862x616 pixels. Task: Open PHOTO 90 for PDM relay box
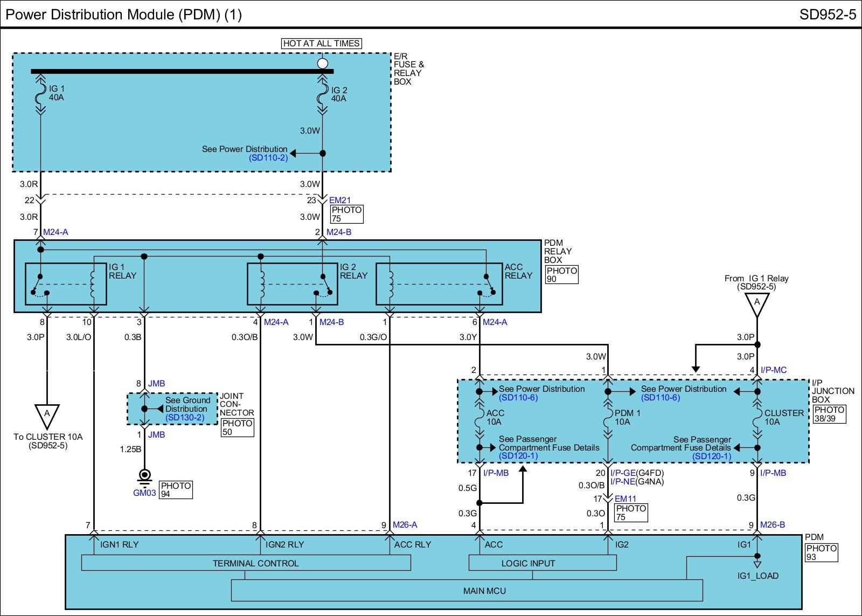(x=561, y=275)
